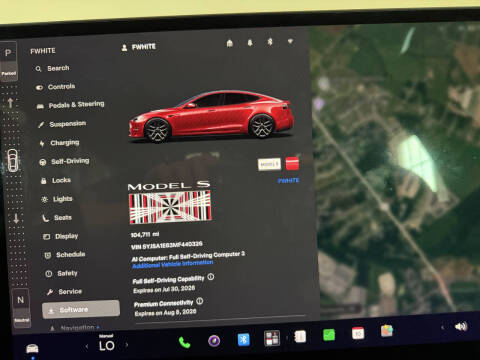Tap the 104,711 mi odometer text

(145, 235)
